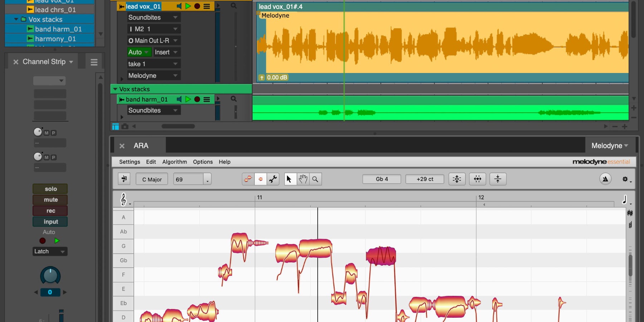Select the Melodyne hand scroll tool
644x322 pixels.
[303, 179]
